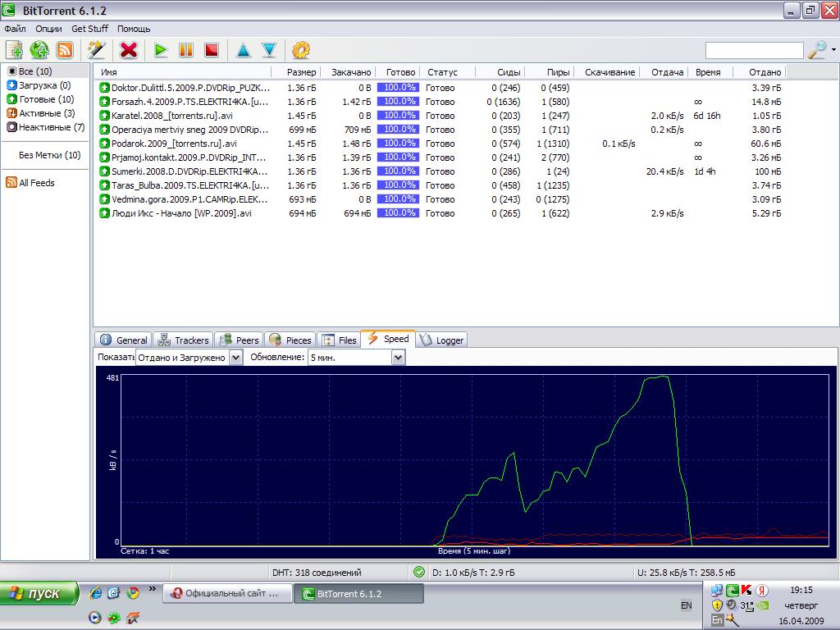Open the Опции menu
This screenshot has height=630, width=840.
(x=48, y=29)
